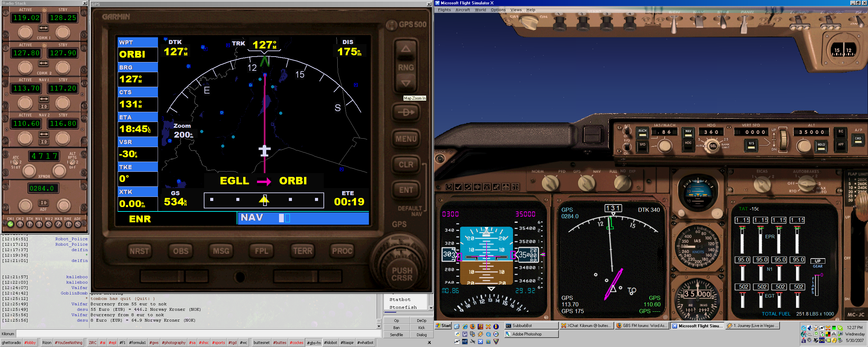The height and width of the screenshot is (347, 868).
Task: Open the Aircraft menu
Action: (x=463, y=10)
